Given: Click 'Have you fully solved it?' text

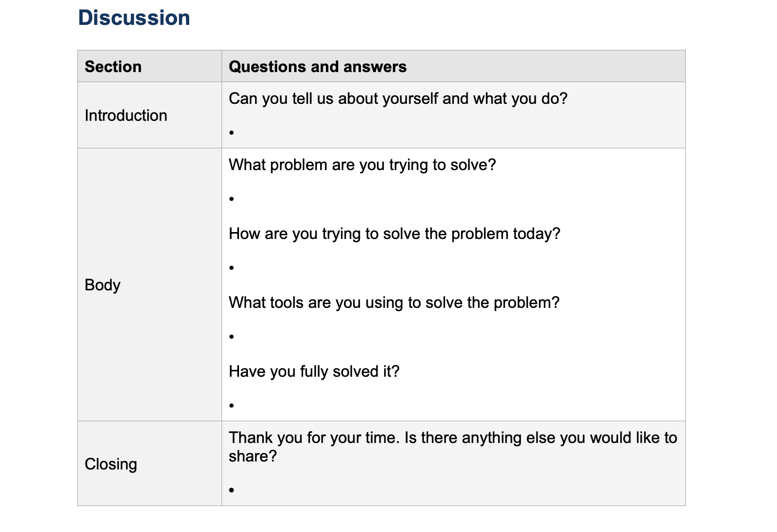Looking at the screenshot, I should 314,371.
